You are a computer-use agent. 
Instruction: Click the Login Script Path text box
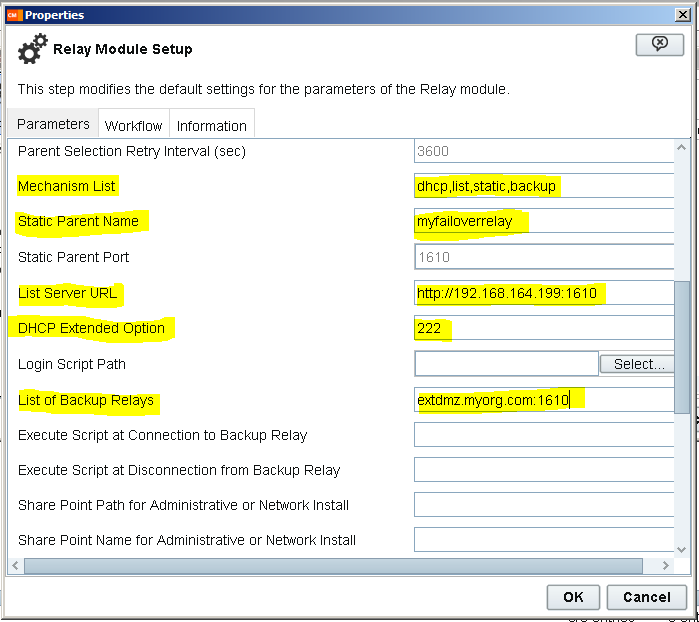pyautogui.click(x=506, y=364)
